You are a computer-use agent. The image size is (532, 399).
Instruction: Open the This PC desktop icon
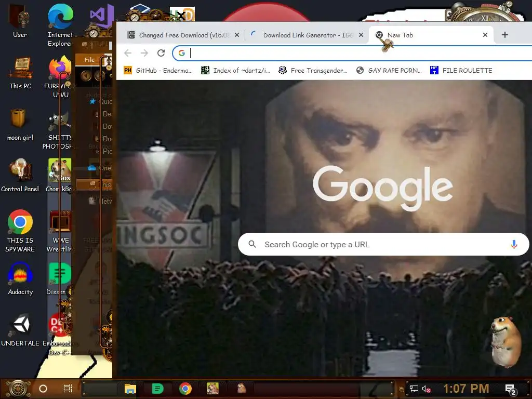20,73
